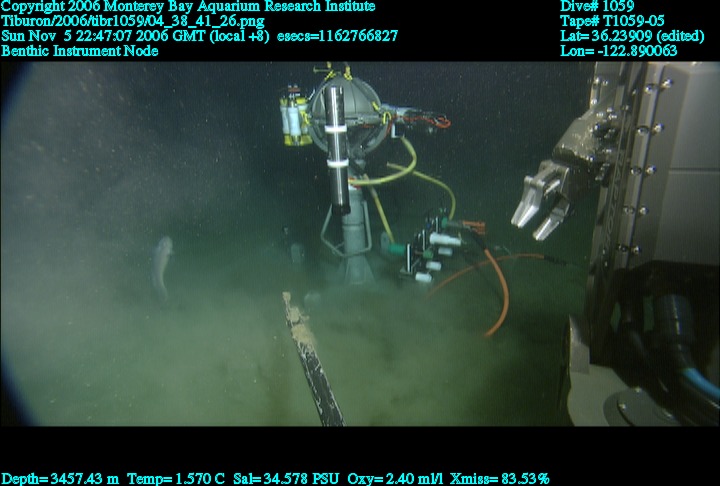Select the Lat= 36.23909 (edited) reading
The width and height of the screenshot is (720, 486).
coord(632,36)
